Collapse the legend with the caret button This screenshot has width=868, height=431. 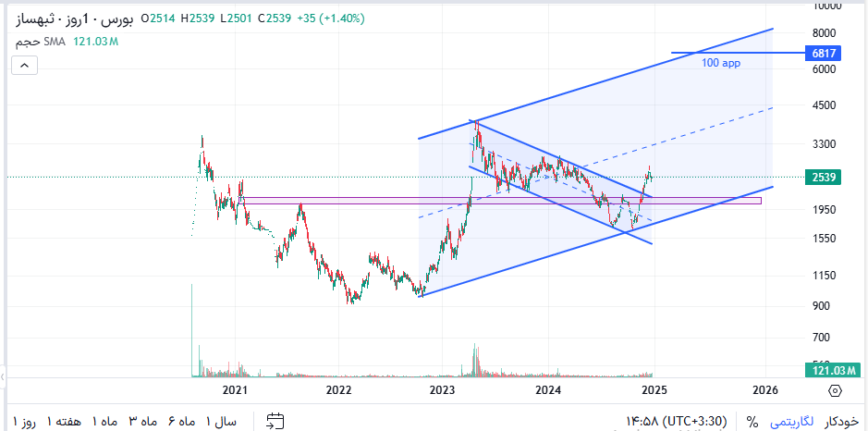[24, 66]
